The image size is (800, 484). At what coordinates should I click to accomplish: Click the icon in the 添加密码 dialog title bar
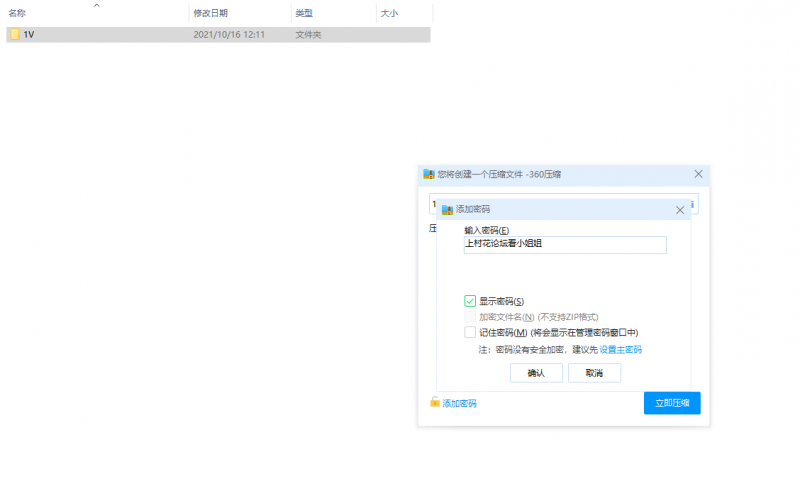click(447, 210)
